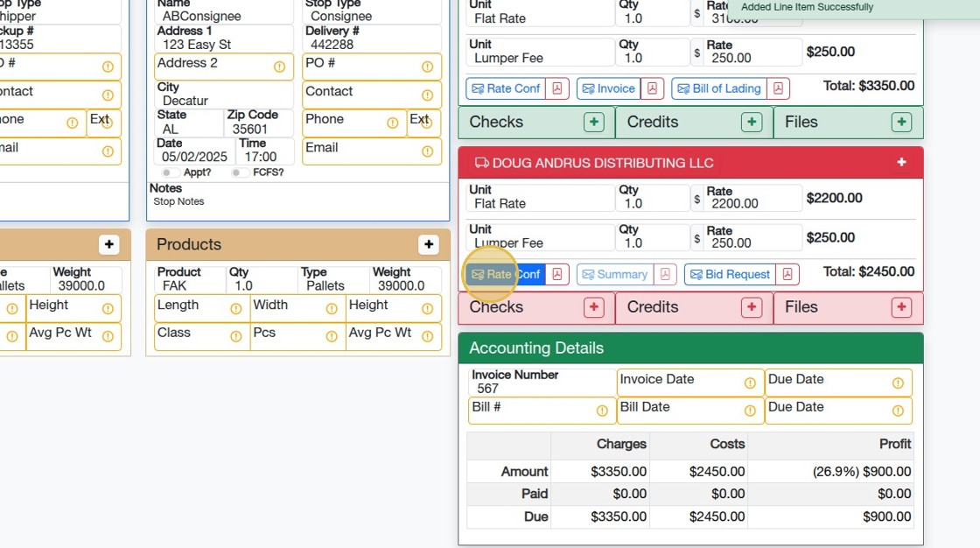980x548 pixels.
Task: Edit product Weight 39000.0 field
Action: pyautogui.click(x=405, y=279)
